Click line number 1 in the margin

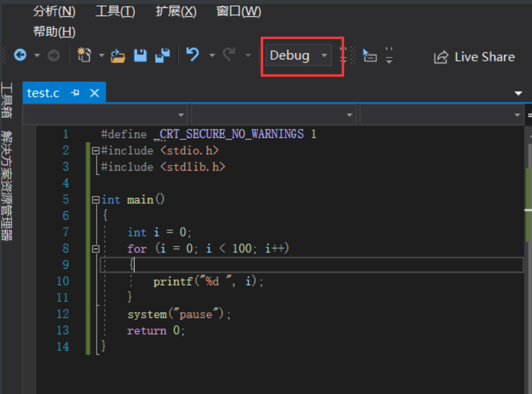click(x=66, y=134)
